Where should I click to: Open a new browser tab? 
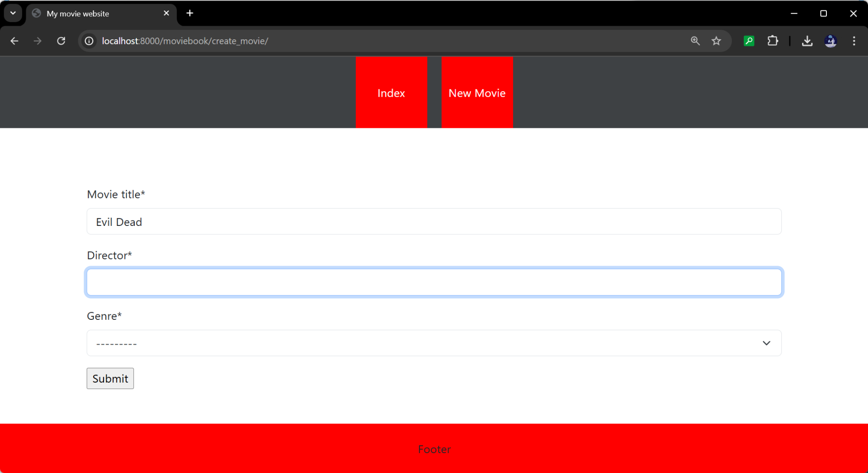[190, 13]
